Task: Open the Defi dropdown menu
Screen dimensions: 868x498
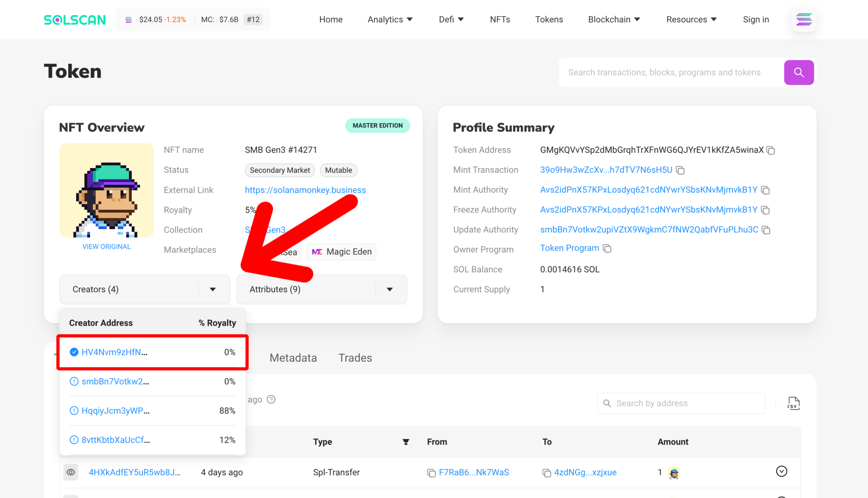Action: click(x=451, y=19)
